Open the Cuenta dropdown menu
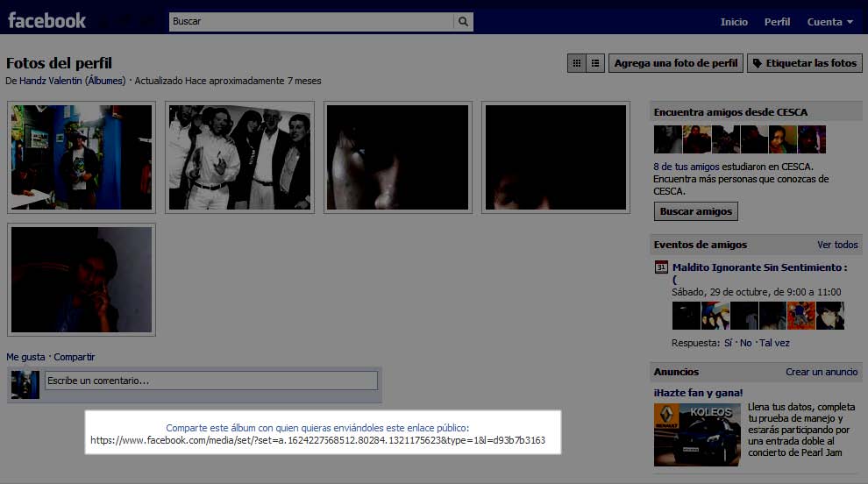The width and height of the screenshot is (868, 484). click(829, 22)
